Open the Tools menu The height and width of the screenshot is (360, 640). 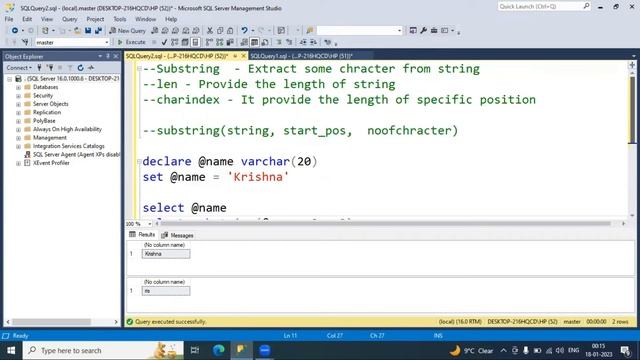tap(120, 19)
